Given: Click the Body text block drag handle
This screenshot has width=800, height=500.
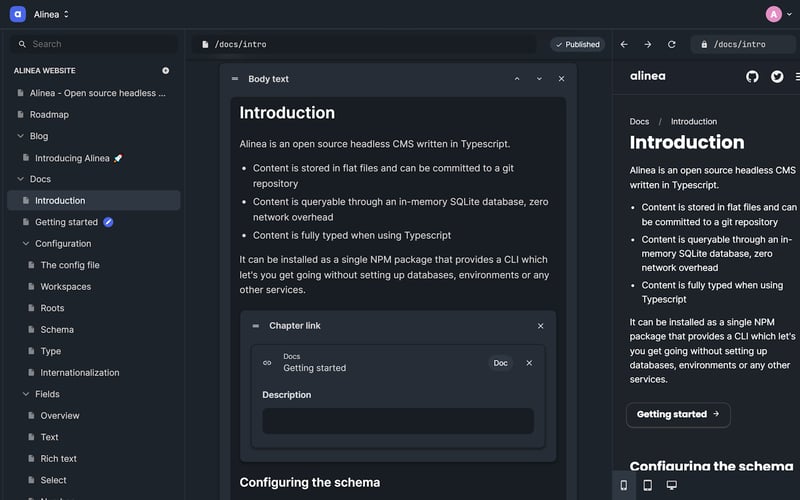Looking at the screenshot, I should (235, 79).
